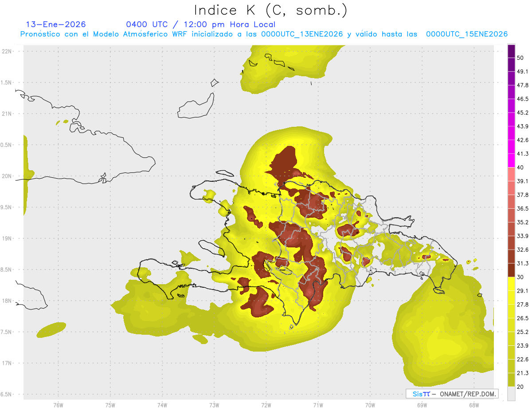
Task: Click the date "13-Ene-2026"
Action: click(x=56, y=24)
